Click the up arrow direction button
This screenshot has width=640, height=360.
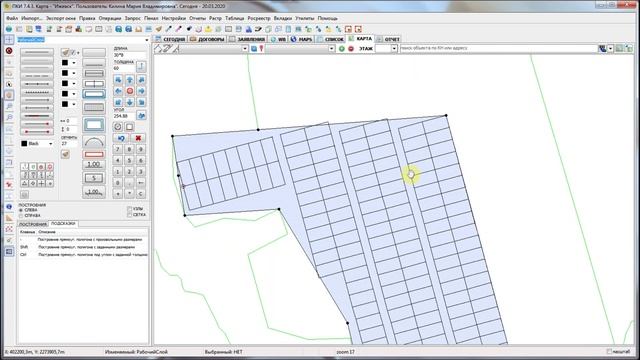pos(130,80)
